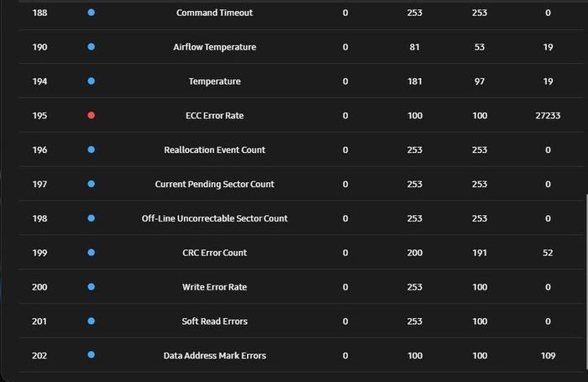The image size is (588, 382).
Task: Click blue dot for Current Pending Sector Count
Action: [91, 184]
